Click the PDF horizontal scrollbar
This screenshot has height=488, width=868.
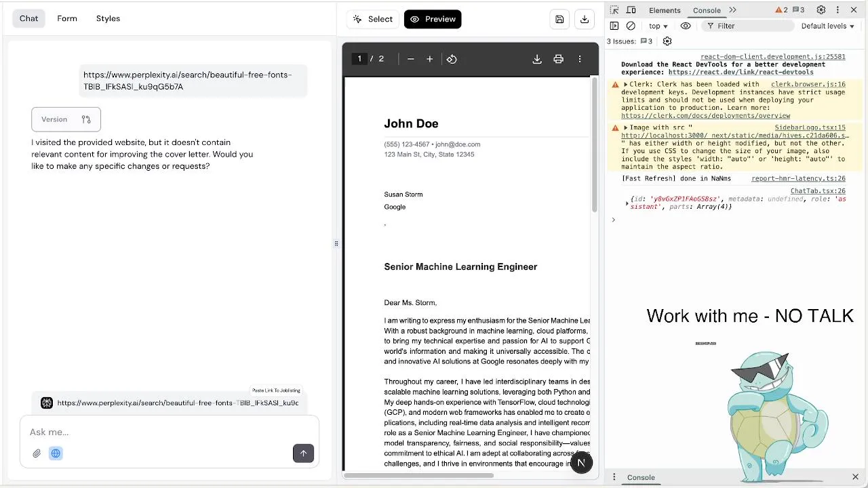click(418, 475)
